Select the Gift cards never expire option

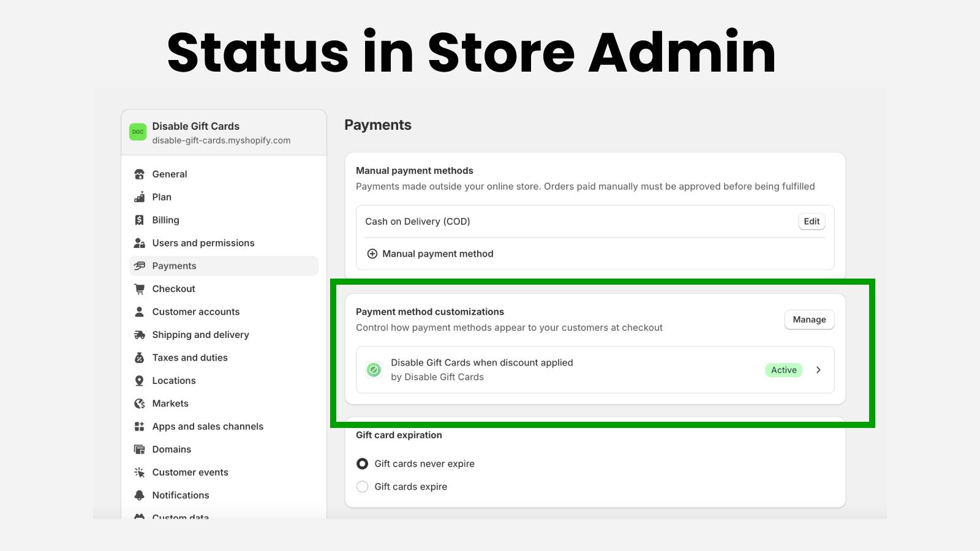click(362, 463)
